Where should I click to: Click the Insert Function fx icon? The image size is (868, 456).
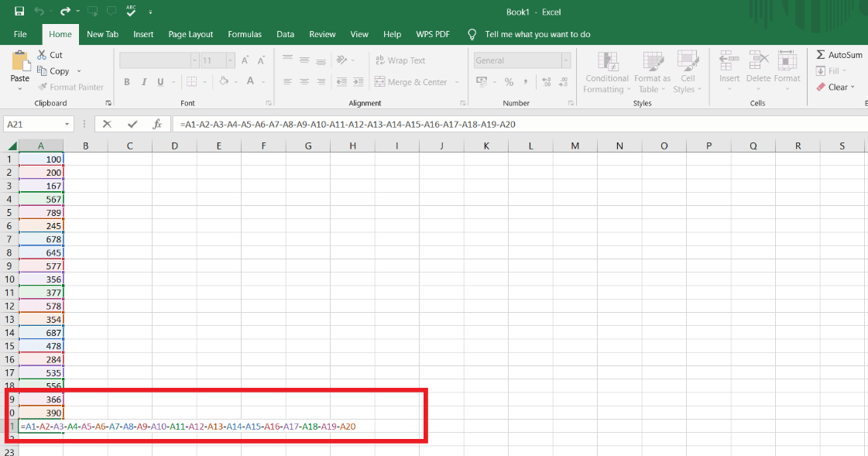[x=157, y=125]
